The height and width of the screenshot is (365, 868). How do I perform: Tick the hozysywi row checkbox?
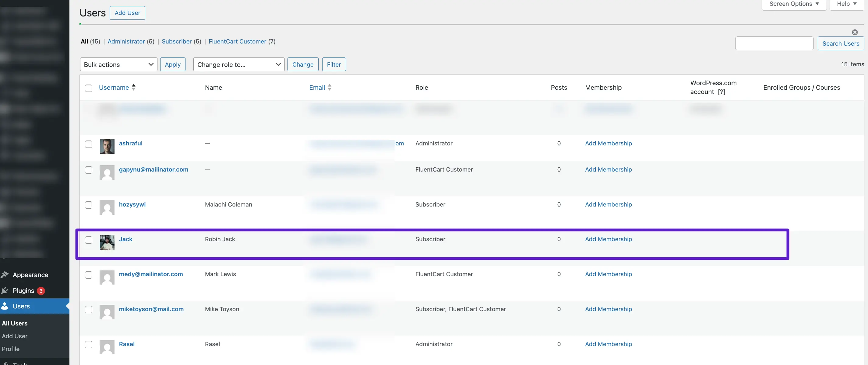pos(89,205)
